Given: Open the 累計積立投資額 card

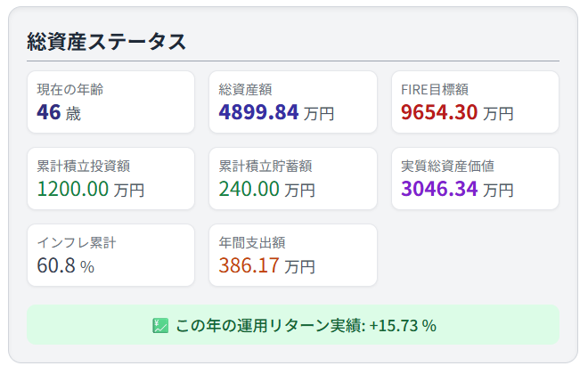Looking at the screenshot, I should [111, 178].
